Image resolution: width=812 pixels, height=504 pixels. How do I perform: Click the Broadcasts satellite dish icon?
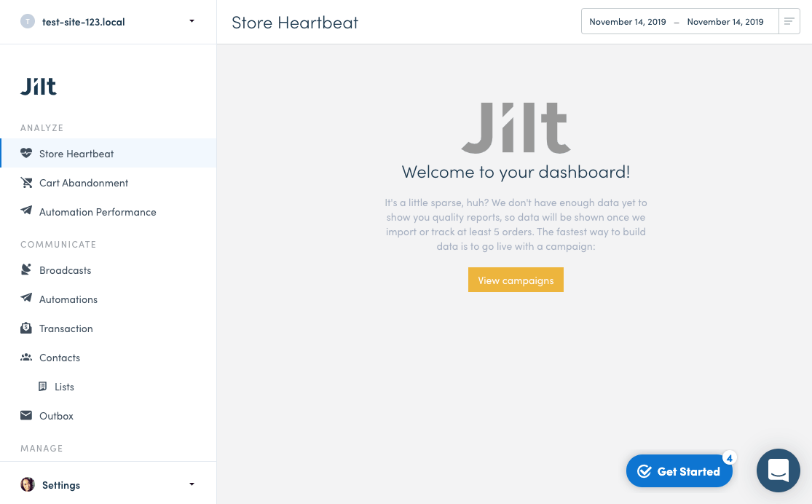[x=26, y=269]
